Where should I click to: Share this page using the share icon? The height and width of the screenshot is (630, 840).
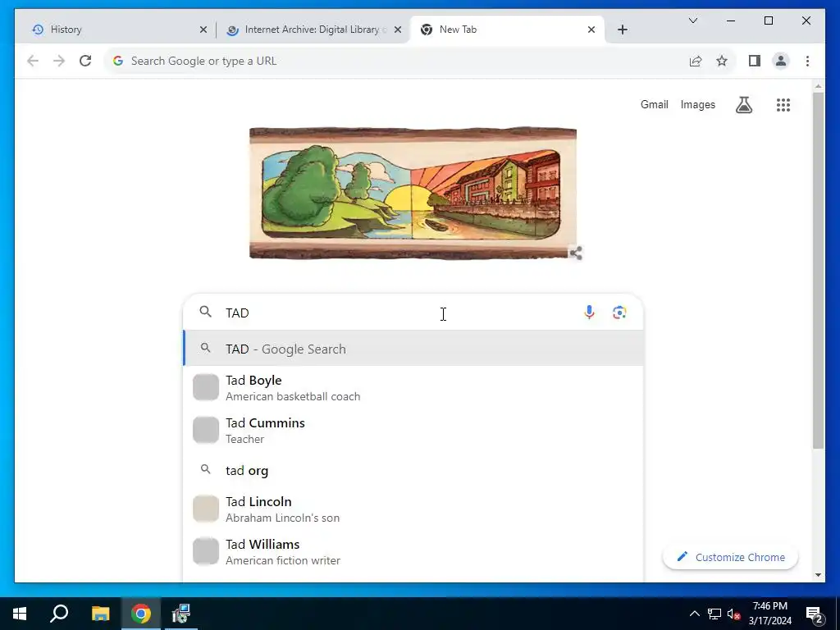[x=696, y=61]
